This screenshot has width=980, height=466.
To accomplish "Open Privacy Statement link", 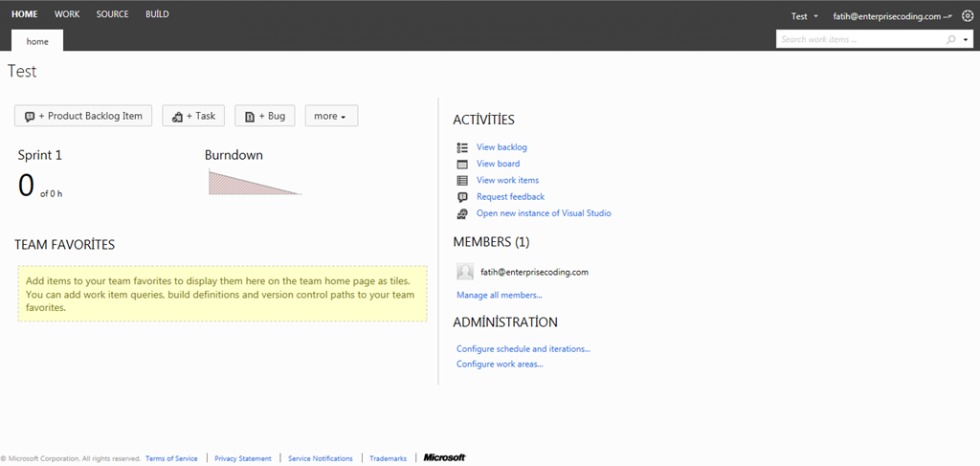I will coord(243,458).
